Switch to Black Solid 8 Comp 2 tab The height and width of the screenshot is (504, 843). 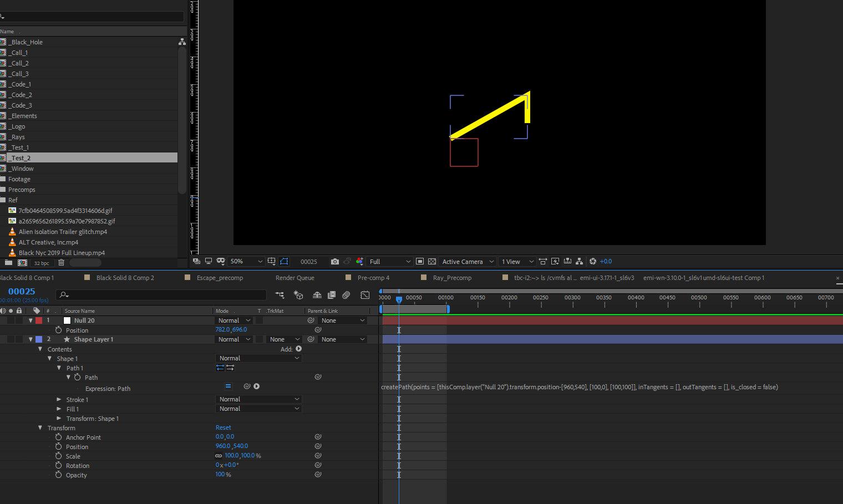125,278
